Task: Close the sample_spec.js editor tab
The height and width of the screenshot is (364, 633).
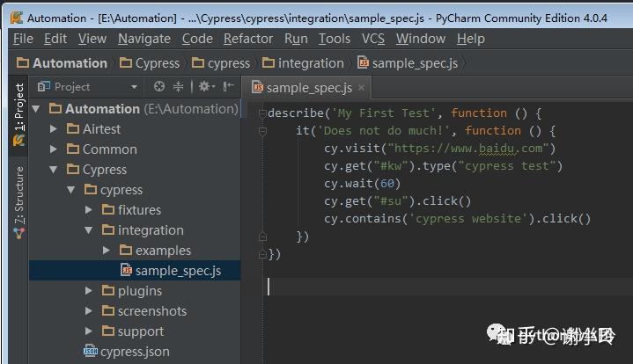Action: tap(361, 87)
